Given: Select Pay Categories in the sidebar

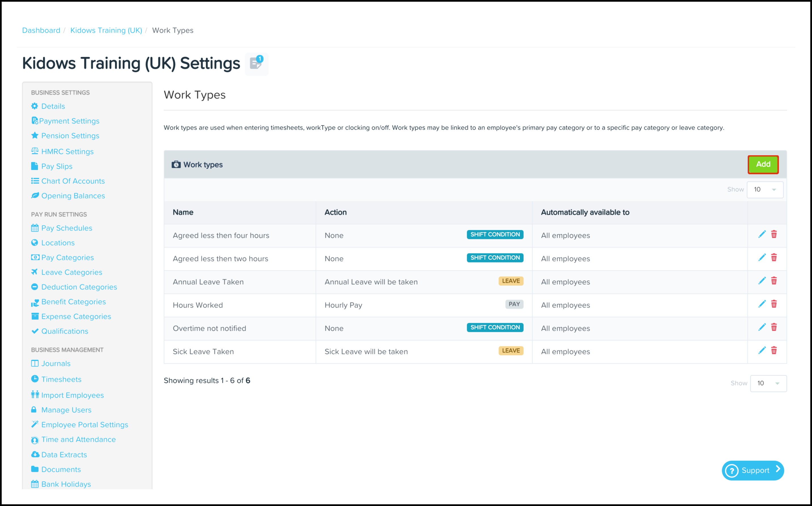Looking at the screenshot, I should point(68,258).
